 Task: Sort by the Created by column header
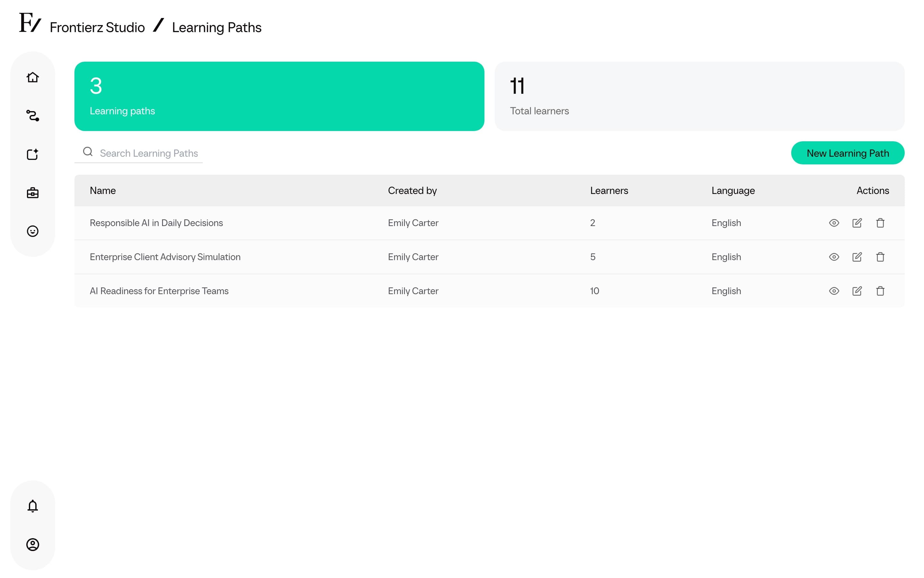pyautogui.click(x=412, y=190)
